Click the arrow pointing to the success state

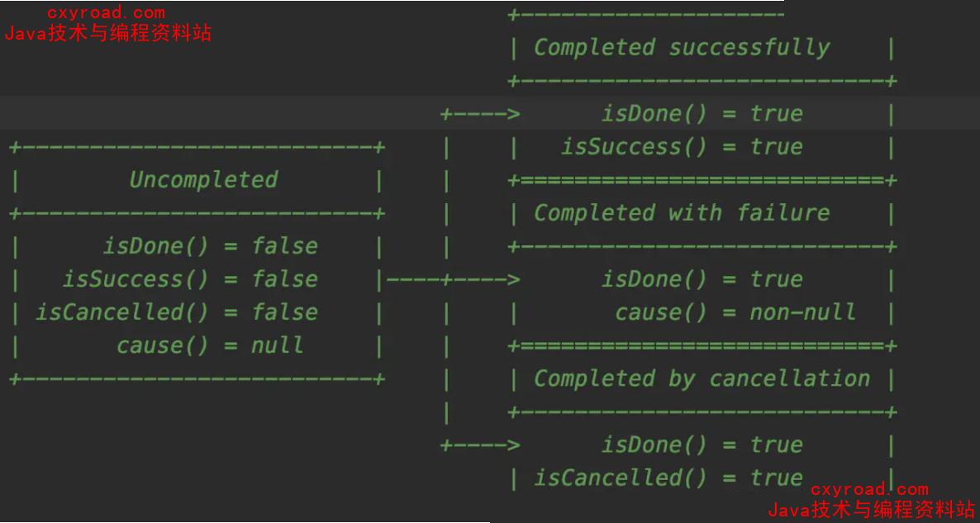pos(481,114)
